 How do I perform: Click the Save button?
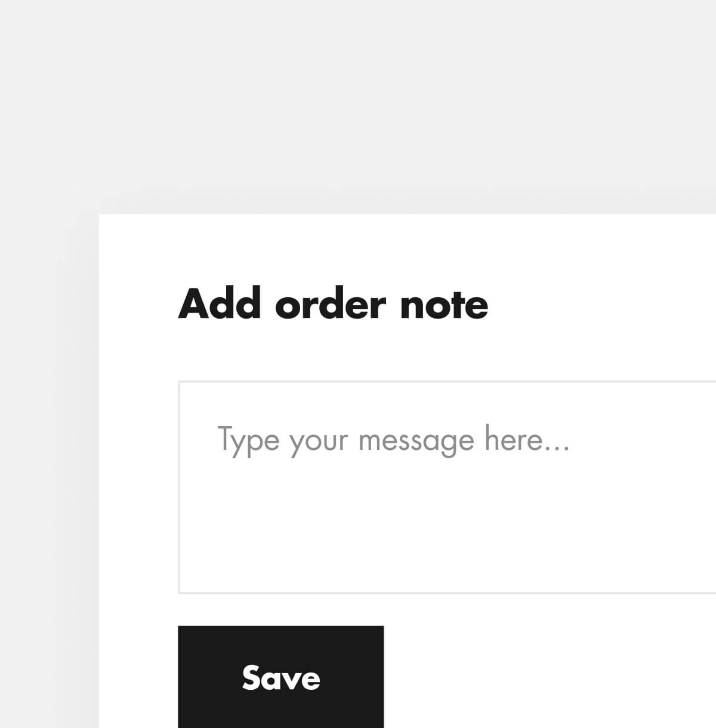click(x=280, y=677)
